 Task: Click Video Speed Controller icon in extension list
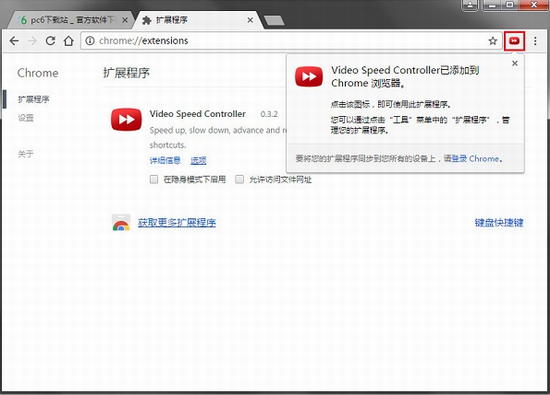(x=126, y=119)
